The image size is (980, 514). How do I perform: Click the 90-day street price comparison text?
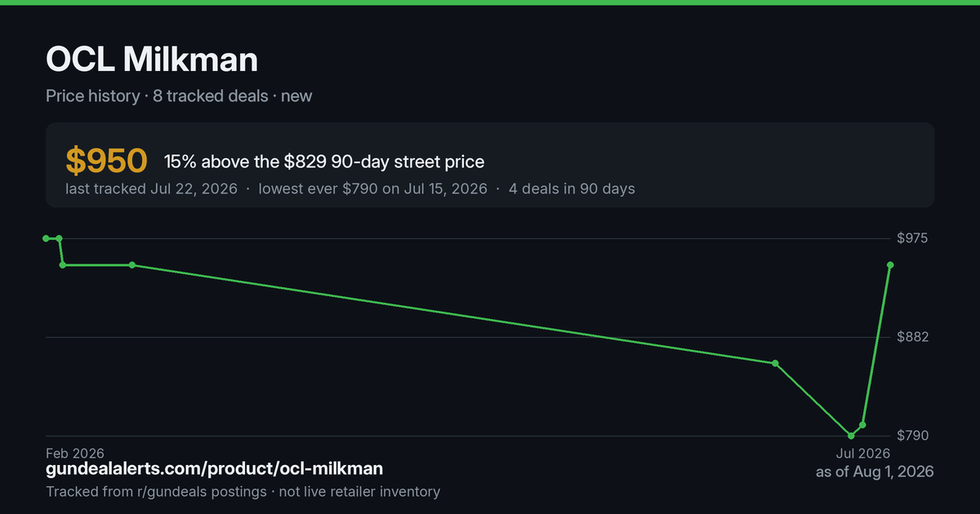[324, 162]
